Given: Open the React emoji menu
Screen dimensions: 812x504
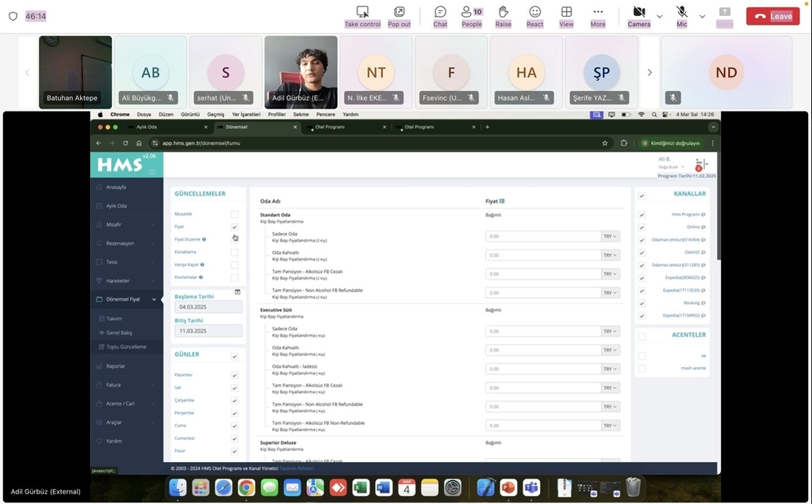Looking at the screenshot, I should point(535,16).
